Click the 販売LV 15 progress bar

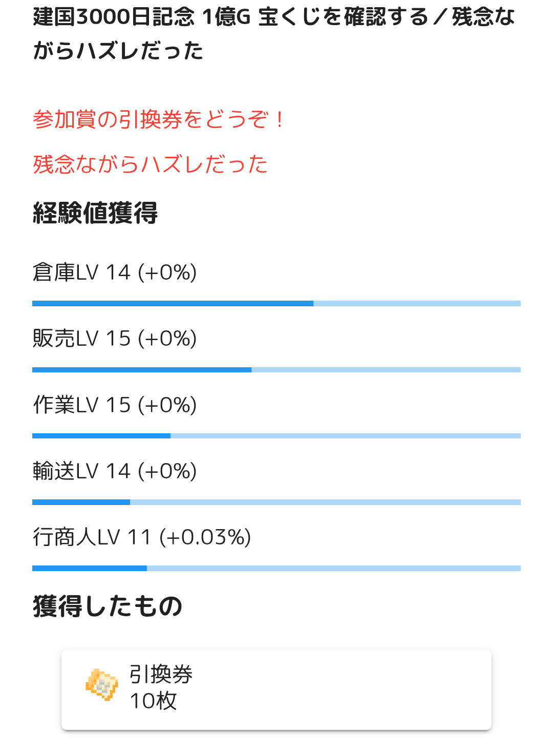tap(276, 370)
